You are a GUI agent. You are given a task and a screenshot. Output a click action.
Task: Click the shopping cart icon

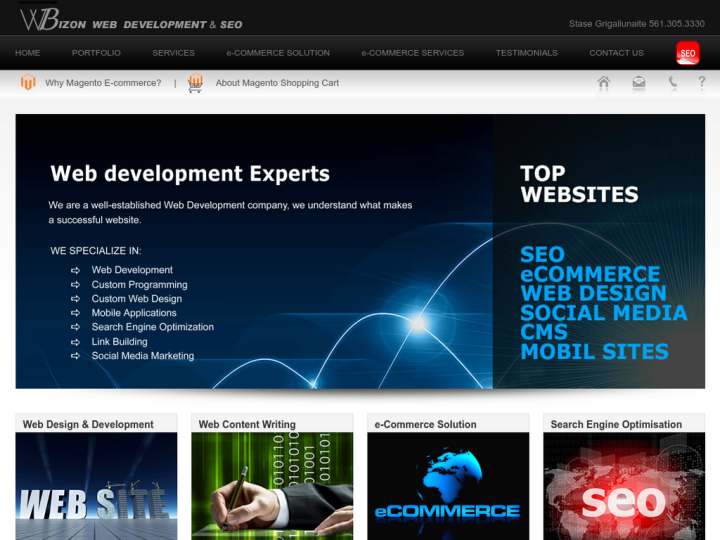pos(195,83)
